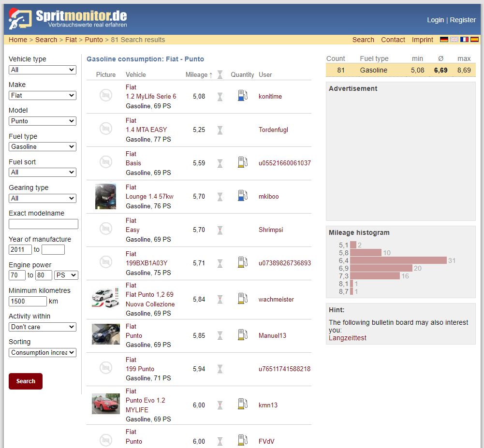The height and width of the screenshot is (448, 484).
Task: Switch language to French flag
Action: (x=464, y=40)
